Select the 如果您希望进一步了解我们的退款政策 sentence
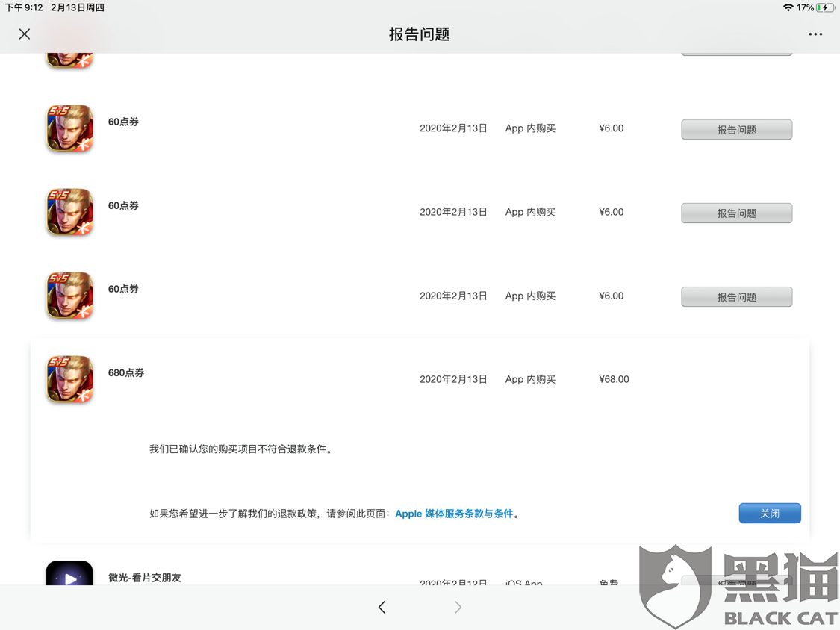Screen dimensions: 840x630 [x=269, y=514]
